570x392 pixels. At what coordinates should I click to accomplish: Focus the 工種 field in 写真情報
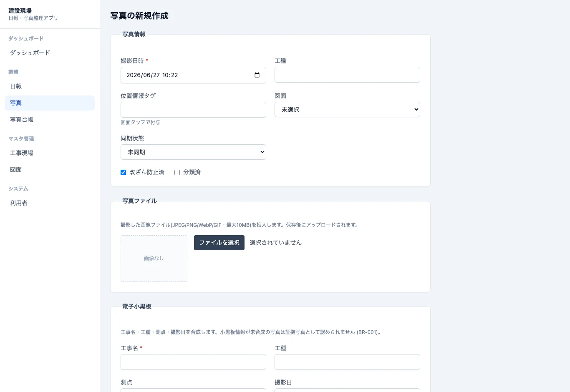[x=347, y=75]
